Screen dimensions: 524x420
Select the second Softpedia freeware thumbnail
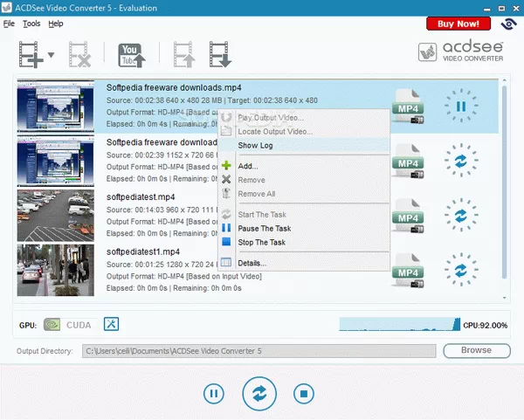56,161
